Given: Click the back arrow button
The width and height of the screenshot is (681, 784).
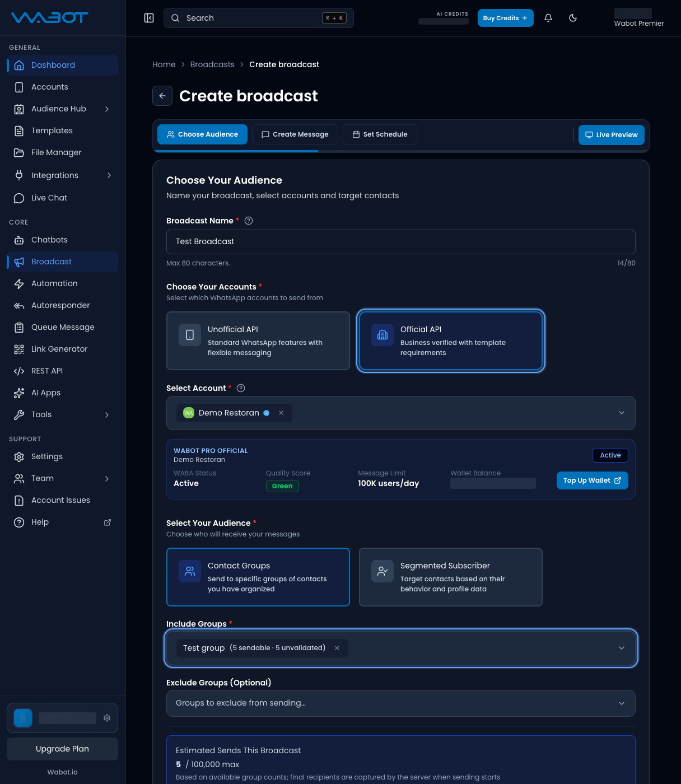Looking at the screenshot, I should click(162, 96).
